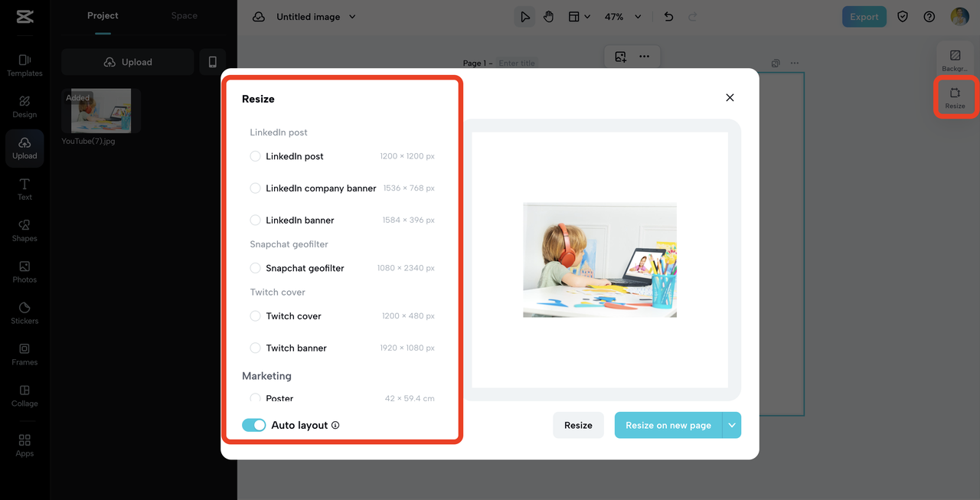Open the Templates sidebar panel
Image resolution: width=980 pixels, height=500 pixels.
pos(24,65)
